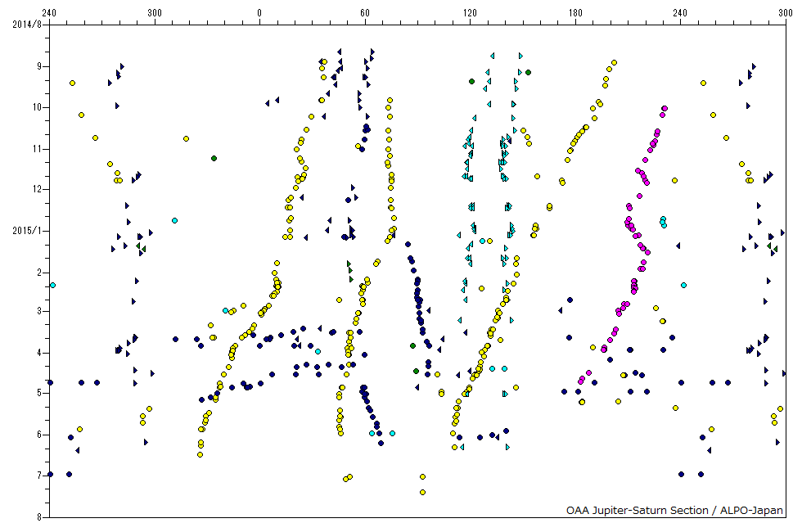Click the lone green dot just below the 11 row
This screenshot has height=532, width=802.
[x=214, y=158]
